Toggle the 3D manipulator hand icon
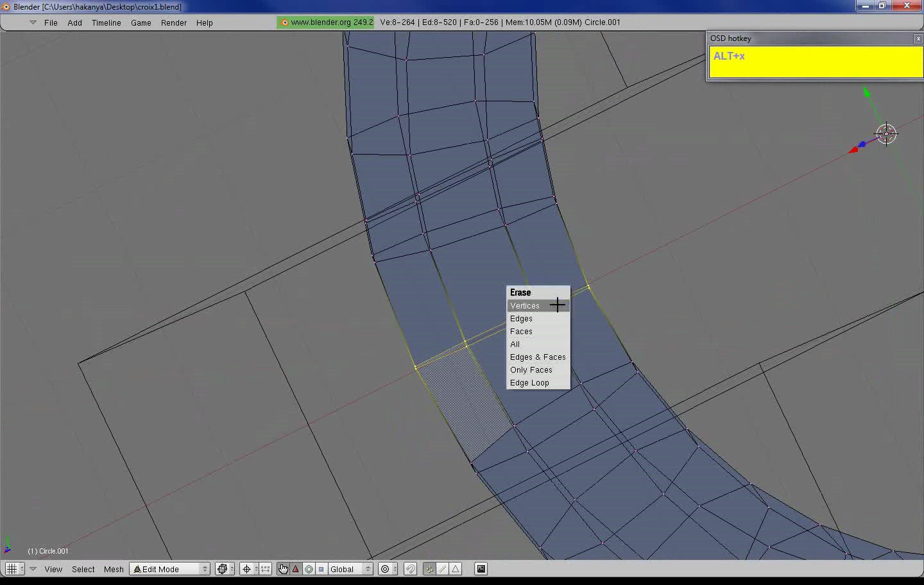The height and width of the screenshot is (585, 924). tap(283, 569)
